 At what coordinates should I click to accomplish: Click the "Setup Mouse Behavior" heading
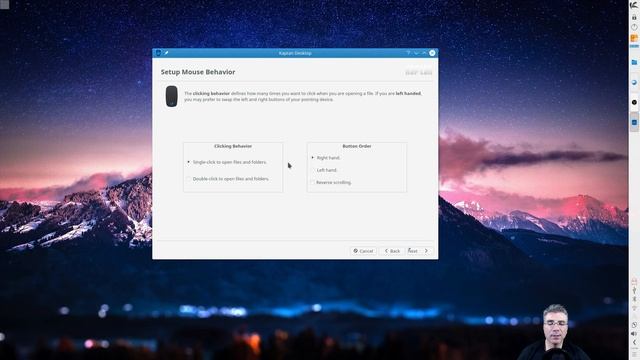(198, 72)
